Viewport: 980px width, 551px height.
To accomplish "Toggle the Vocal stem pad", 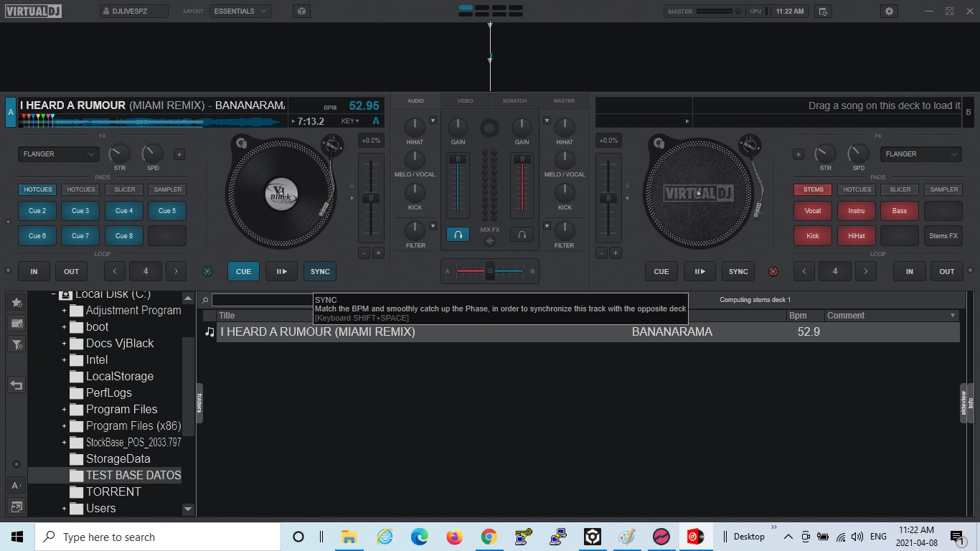I will click(813, 211).
